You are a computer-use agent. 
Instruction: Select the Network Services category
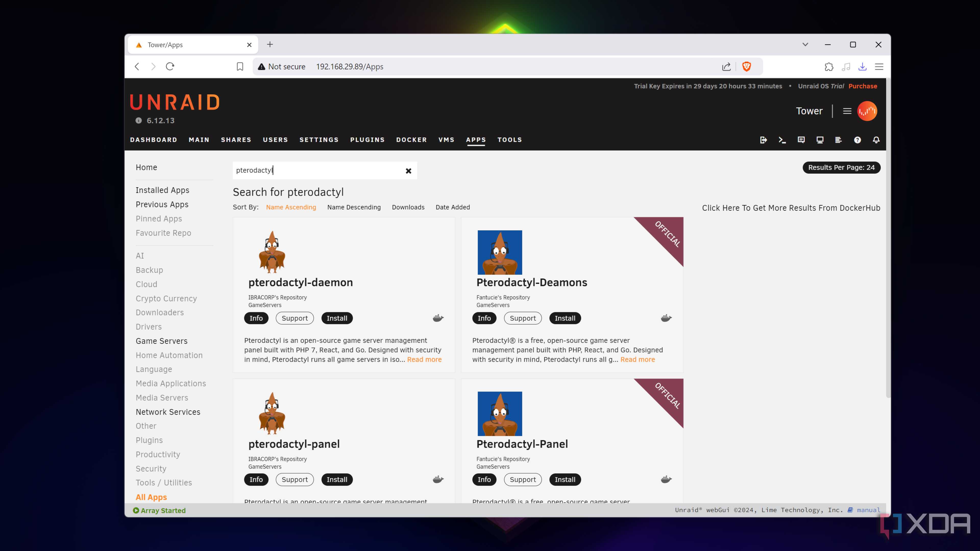pyautogui.click(x=168, y=412)
